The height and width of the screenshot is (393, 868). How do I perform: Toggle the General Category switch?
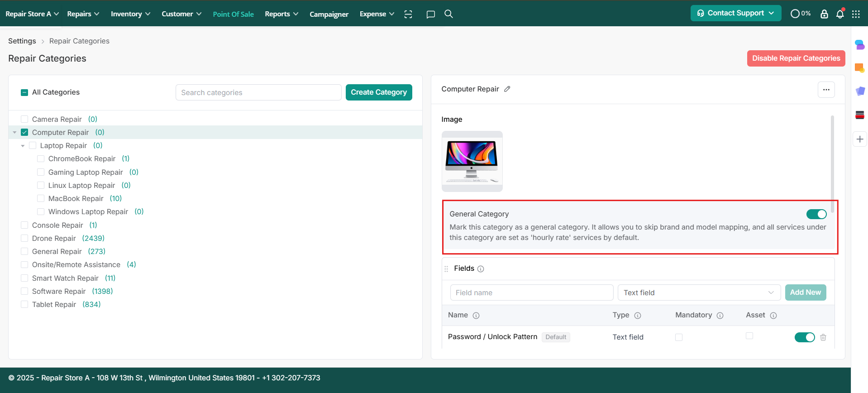coord(816,214)
